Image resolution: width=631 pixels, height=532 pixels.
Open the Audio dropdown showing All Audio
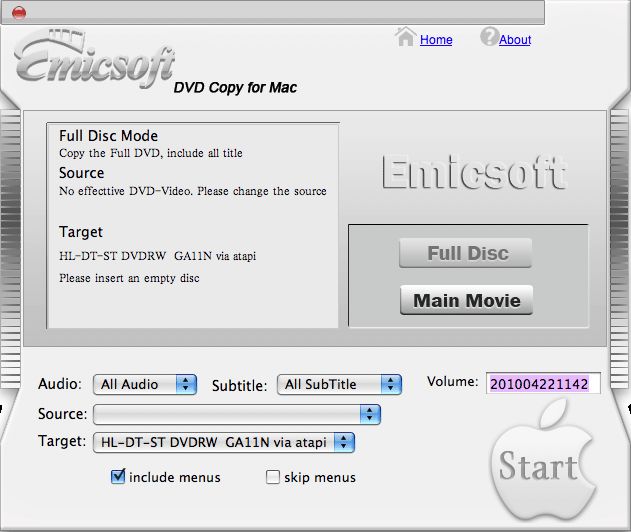(145, 384)
